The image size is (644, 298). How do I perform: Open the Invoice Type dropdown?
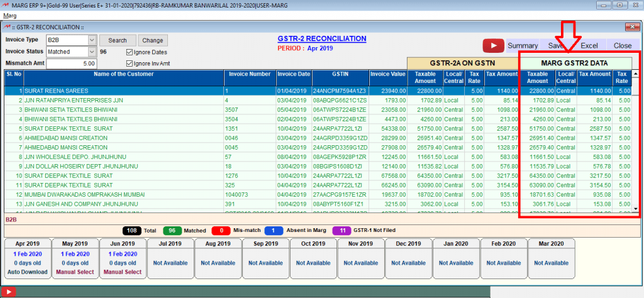click(x=92, y=40)
